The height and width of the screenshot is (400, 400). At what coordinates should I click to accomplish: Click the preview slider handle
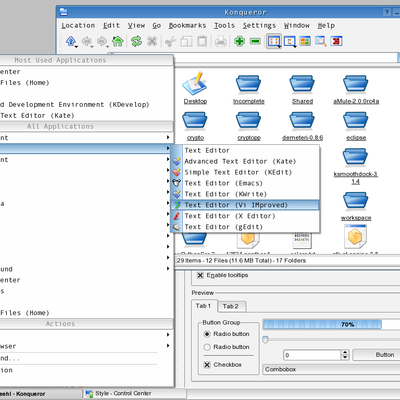coord(265,340)
